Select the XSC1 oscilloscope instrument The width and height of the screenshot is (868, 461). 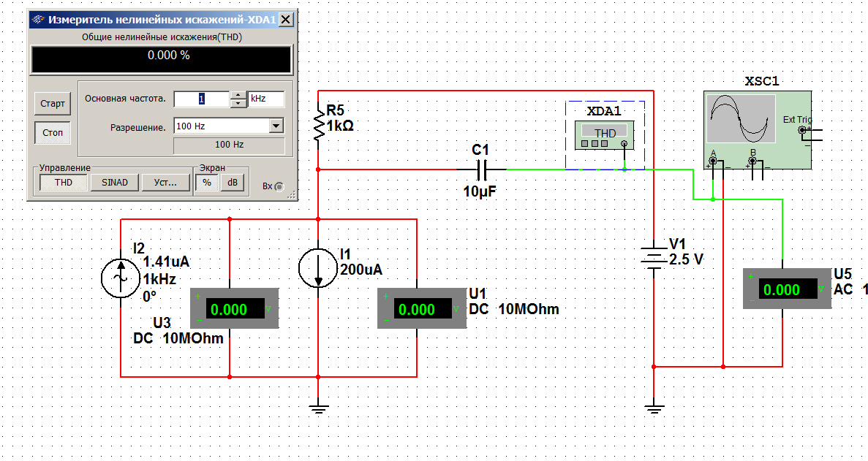click(758, 130)
